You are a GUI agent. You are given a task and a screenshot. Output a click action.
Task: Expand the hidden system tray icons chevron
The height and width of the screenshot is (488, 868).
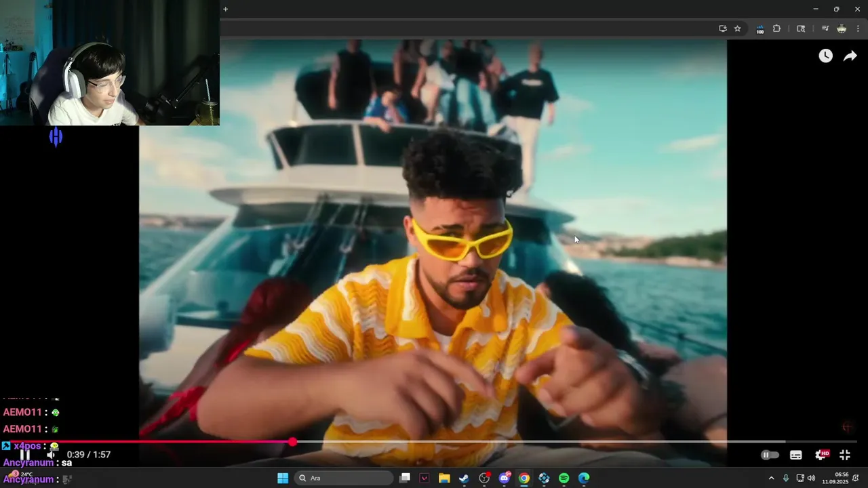point(771,479)
